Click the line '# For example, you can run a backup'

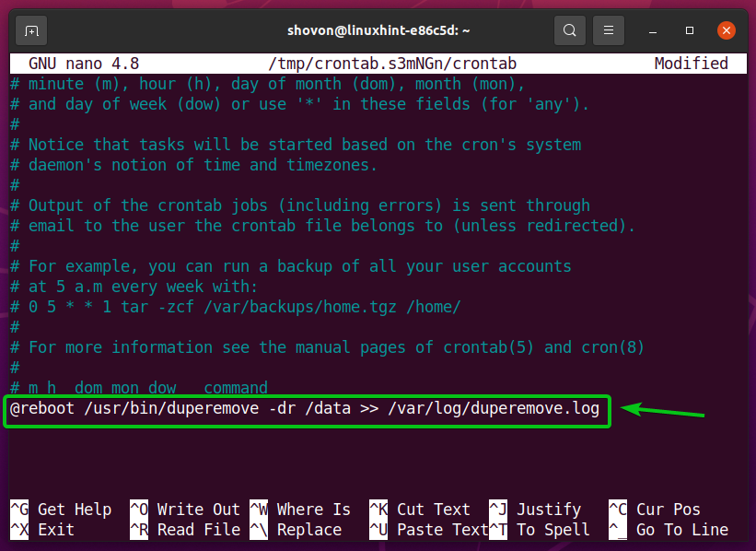click(x=291, y=267)
